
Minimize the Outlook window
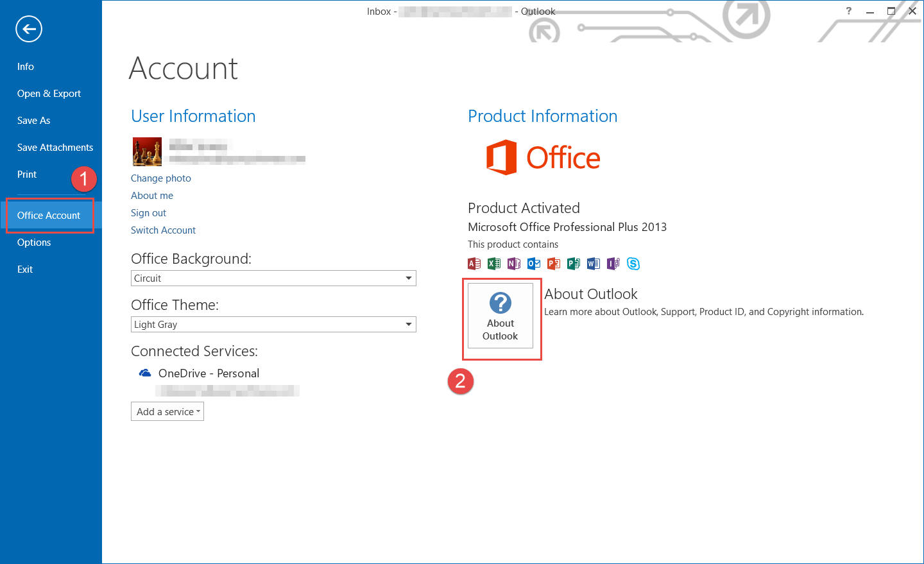[870, 11]
